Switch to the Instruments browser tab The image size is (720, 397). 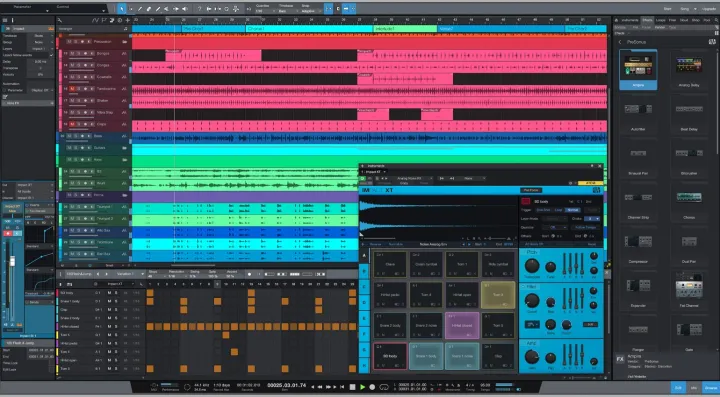pyautogui.click(x=629, y=20)
